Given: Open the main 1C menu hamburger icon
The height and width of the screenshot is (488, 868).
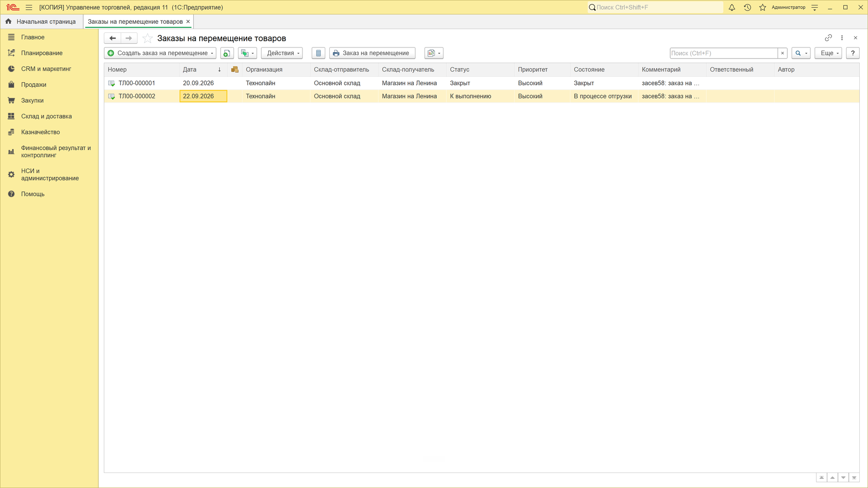Looking at the screenshot, I should click(29, 7).
